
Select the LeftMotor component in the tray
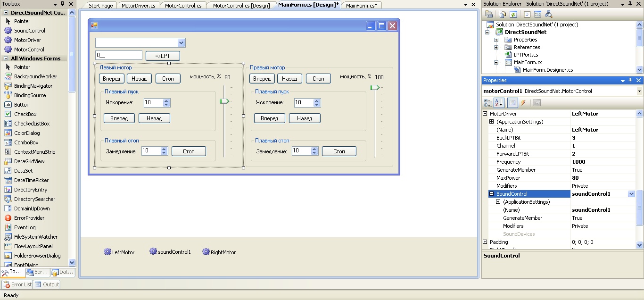[x=119, y=252]
